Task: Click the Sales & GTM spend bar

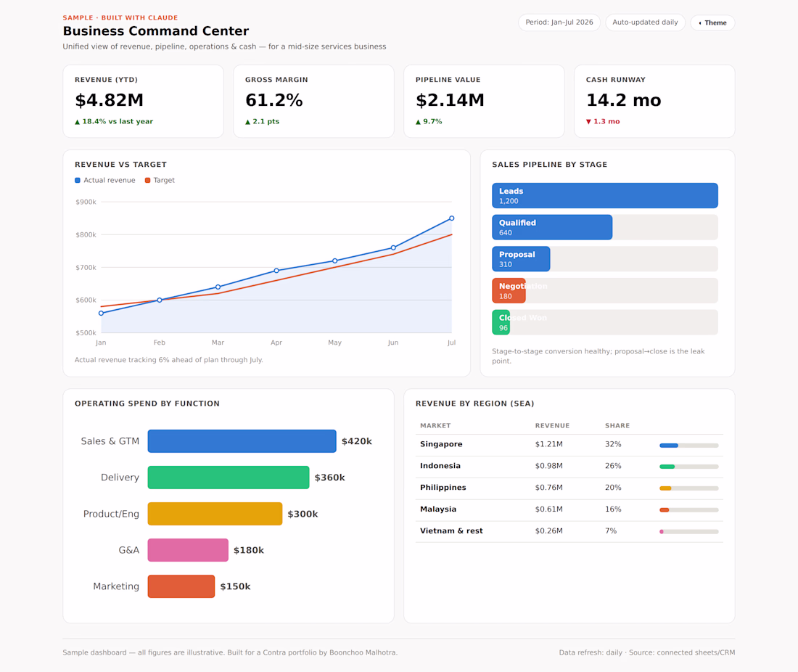Action: (x=242, y=441)
